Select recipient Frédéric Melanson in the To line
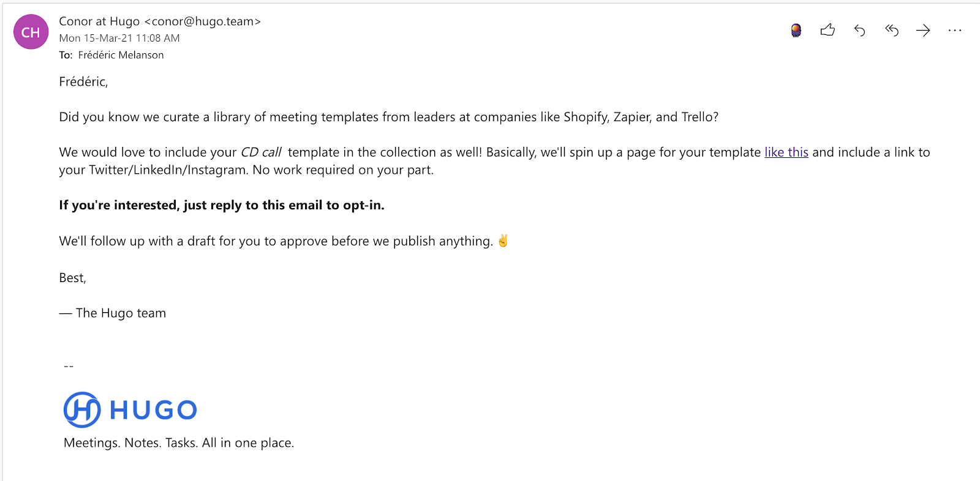The image size is (980, 481). [121, 55]
